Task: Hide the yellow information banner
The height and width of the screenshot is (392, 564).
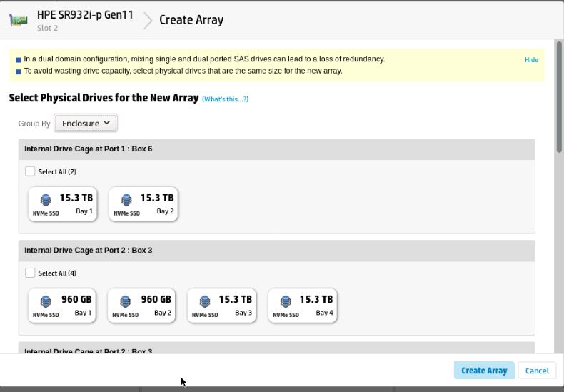Action: [531, 60]
